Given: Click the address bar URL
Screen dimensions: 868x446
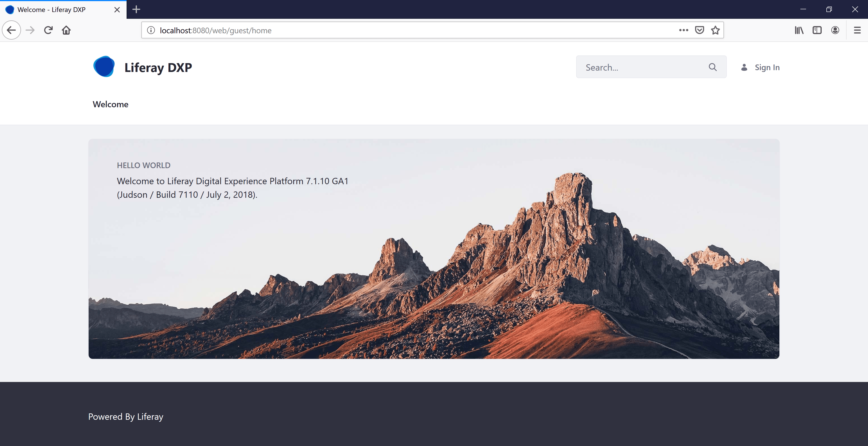Looking at the screenshot, I should coord(216,30).
